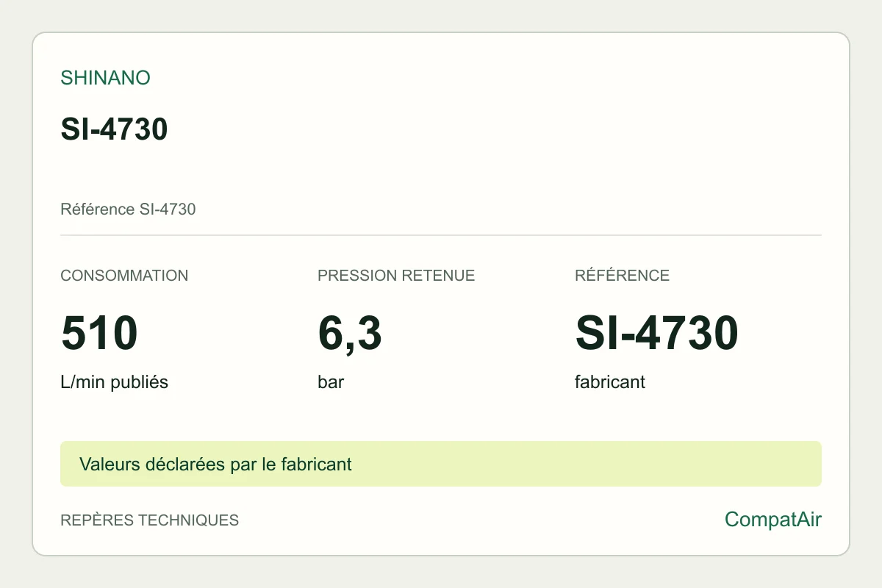Click the fabricant caption text

(x=610, y=382)
